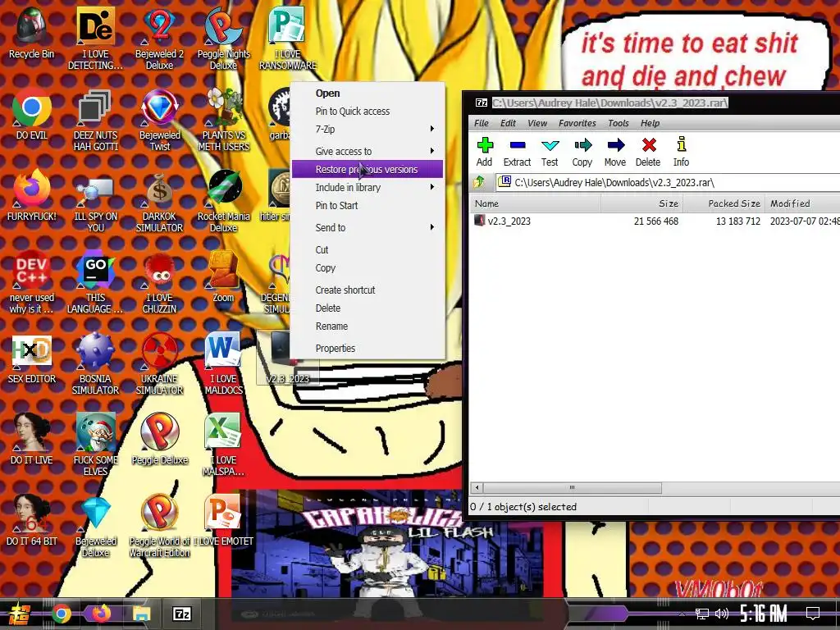Image resolution: width=840 pixels, height=630 pixels.
Task: Click the 7-Zip taskbar button
Action: pos(181,614)
